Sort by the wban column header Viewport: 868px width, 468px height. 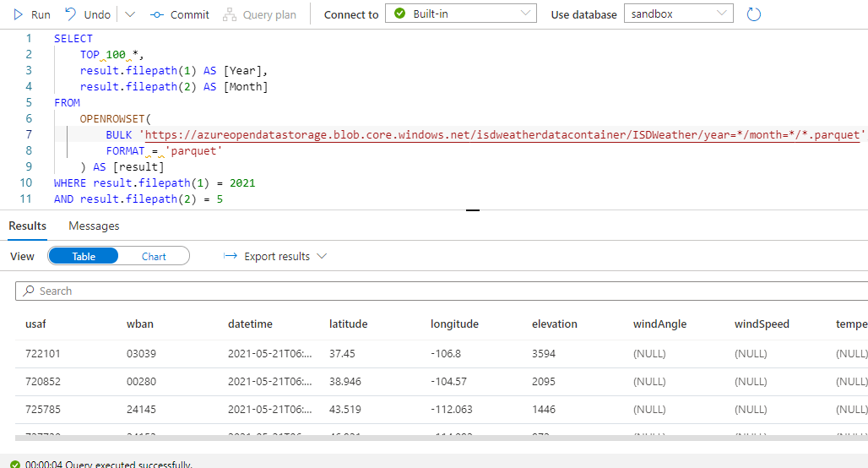pos(139,324)
